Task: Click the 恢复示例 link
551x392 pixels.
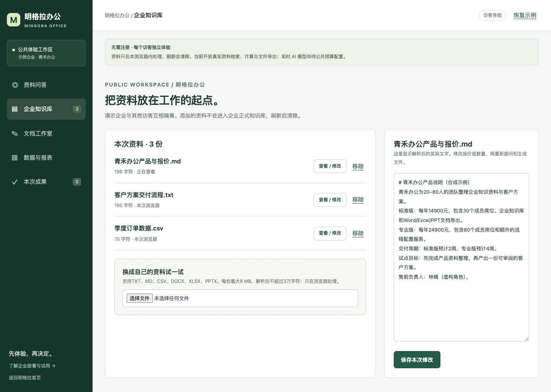Action: (x=525, y=15)
